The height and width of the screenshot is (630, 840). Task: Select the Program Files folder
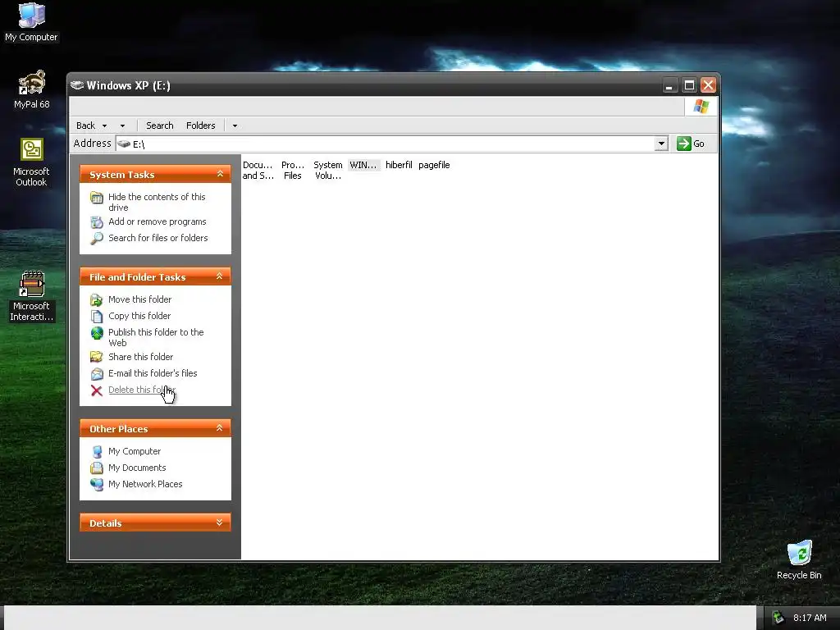pos(293,171)
